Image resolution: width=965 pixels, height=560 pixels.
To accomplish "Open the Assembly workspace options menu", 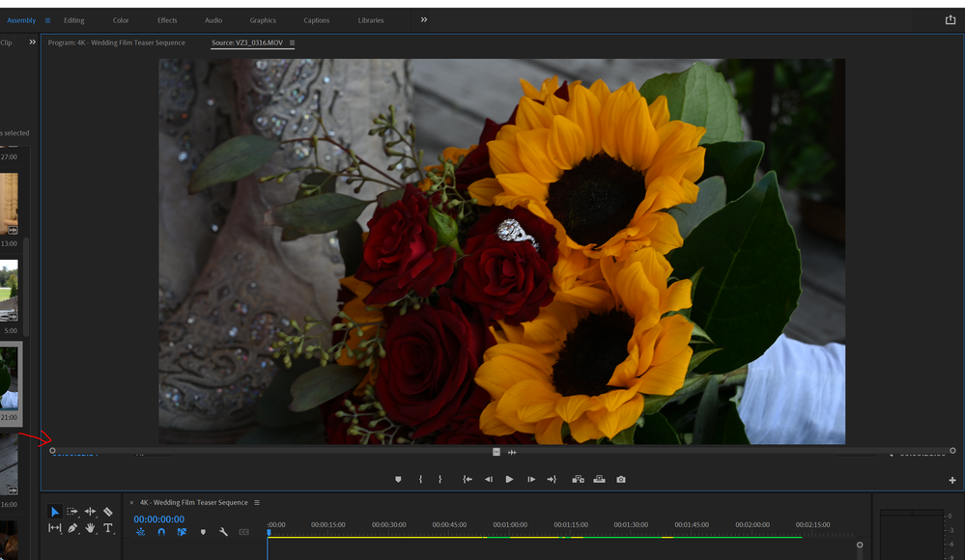I will (47, 20).
